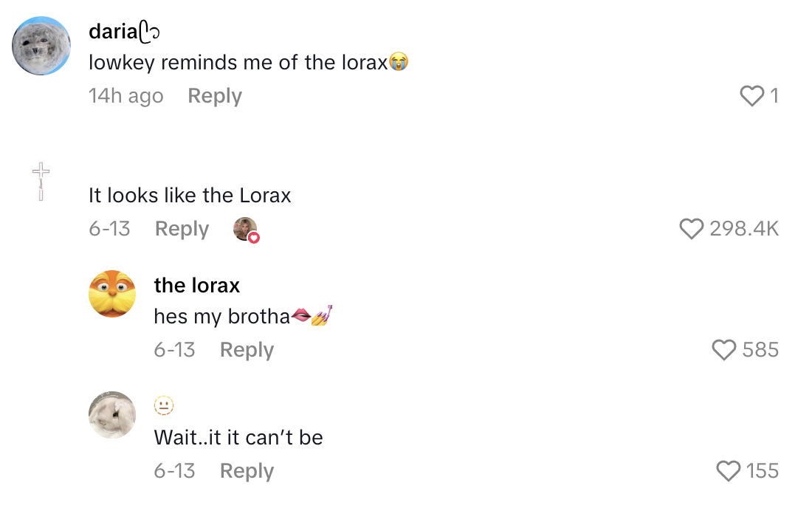Click the creator-liked badge avatar

(245, 230)
